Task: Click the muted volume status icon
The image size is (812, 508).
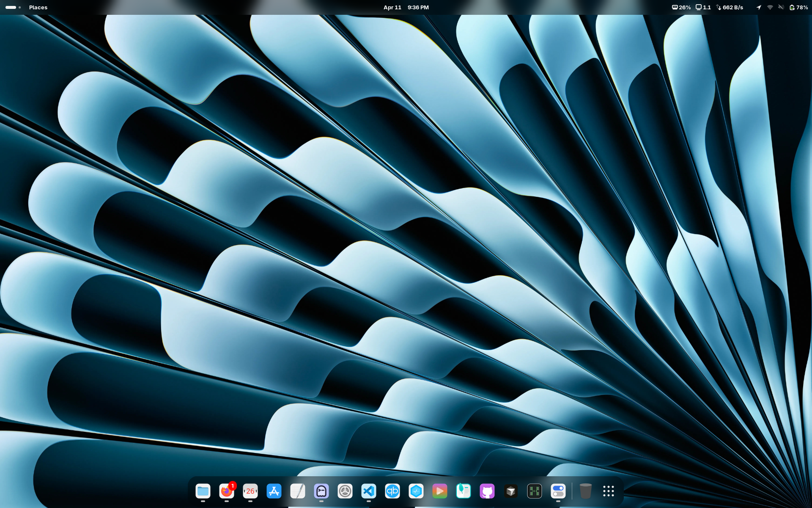Action: tap(781, 7)
